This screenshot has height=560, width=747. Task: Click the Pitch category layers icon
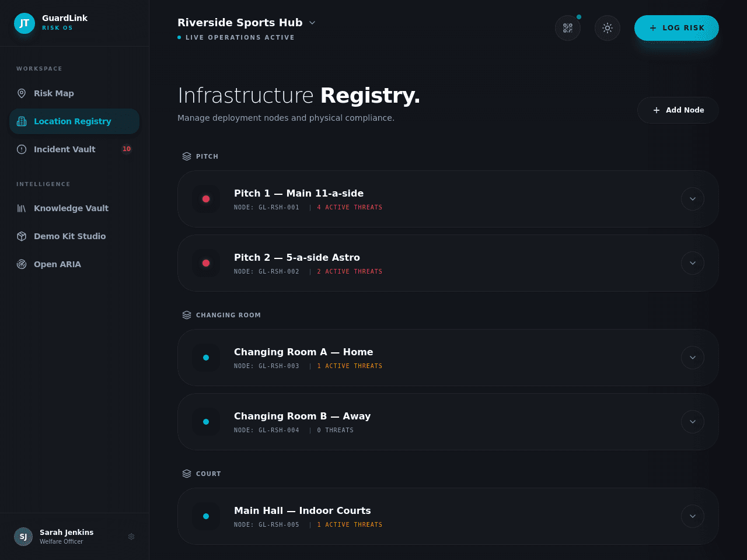pyautogui.click(x=187, y=156)
